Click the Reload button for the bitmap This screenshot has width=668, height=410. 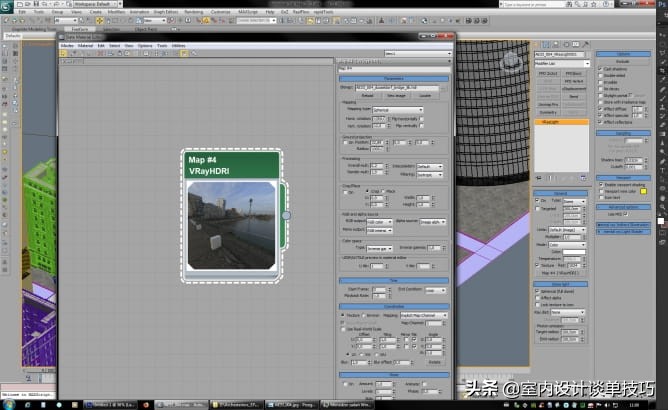pyautogui.click(x=369, y=96)
